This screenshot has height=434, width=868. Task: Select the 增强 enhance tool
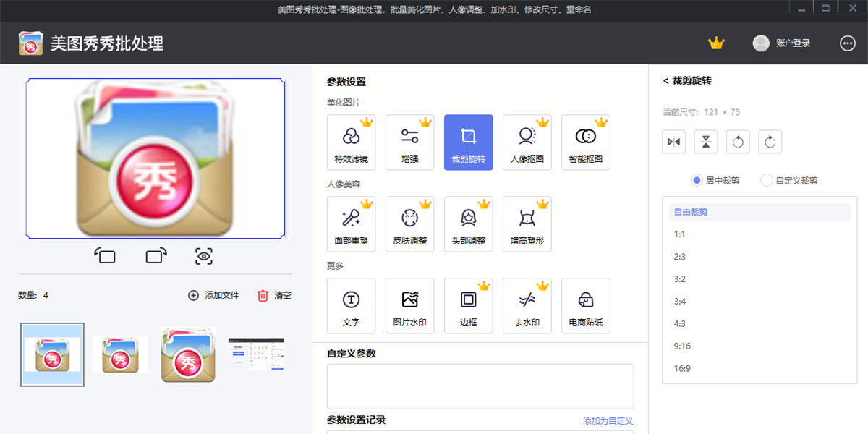(x=409, y=142)
